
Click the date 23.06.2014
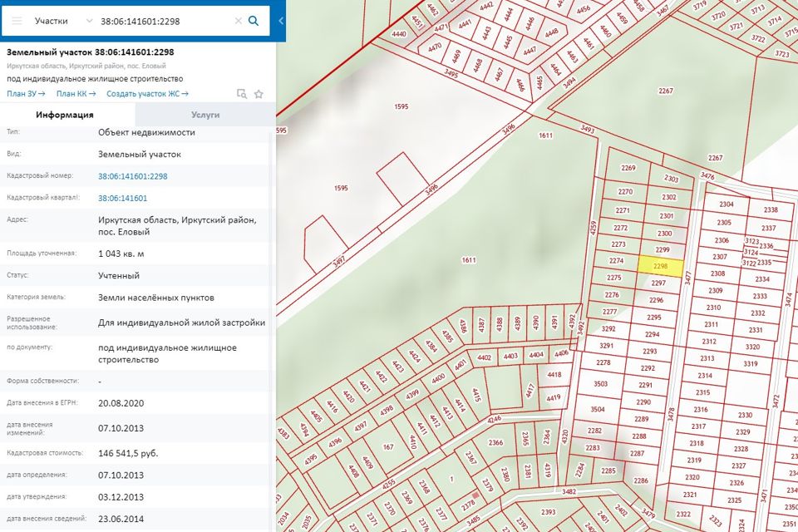(x=121, y=519)
